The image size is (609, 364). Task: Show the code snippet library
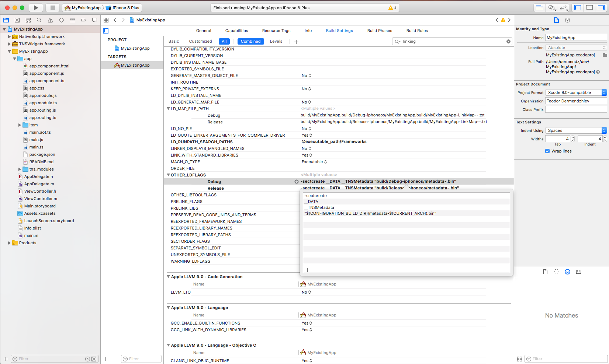[556, 272]
